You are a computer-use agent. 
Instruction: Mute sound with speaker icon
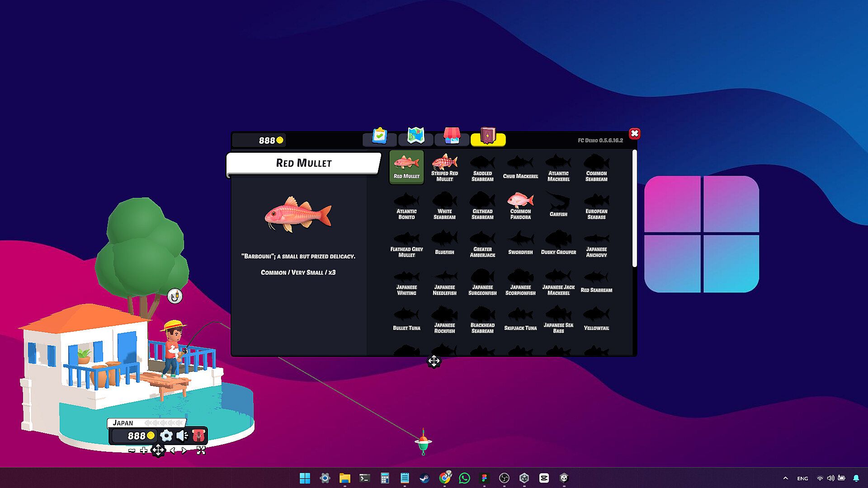182,436
